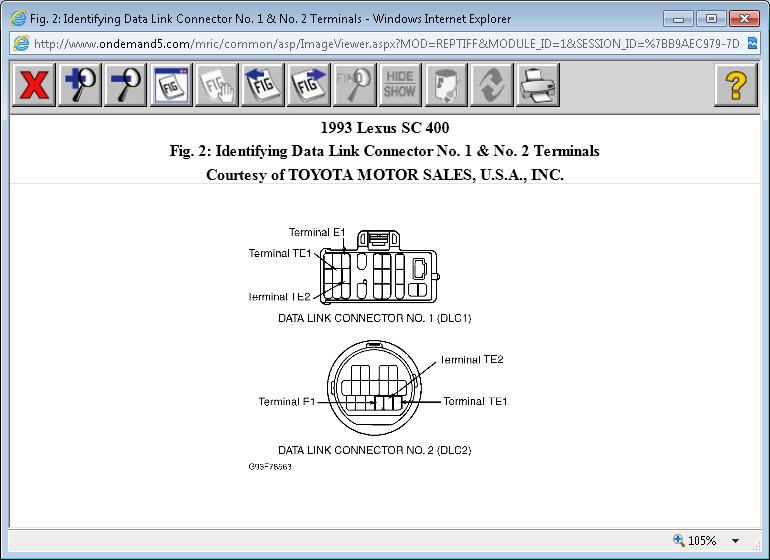Open the zoom level dropdown arrow

pos(735,540)
